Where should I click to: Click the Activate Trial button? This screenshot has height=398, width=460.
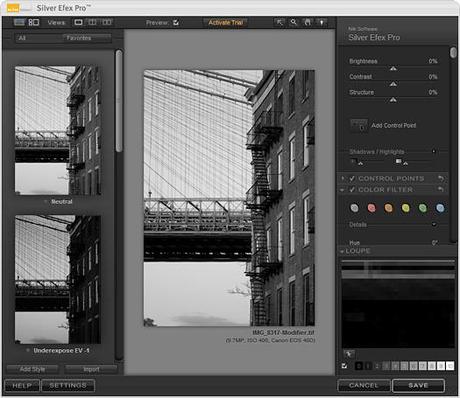[226, 23]
